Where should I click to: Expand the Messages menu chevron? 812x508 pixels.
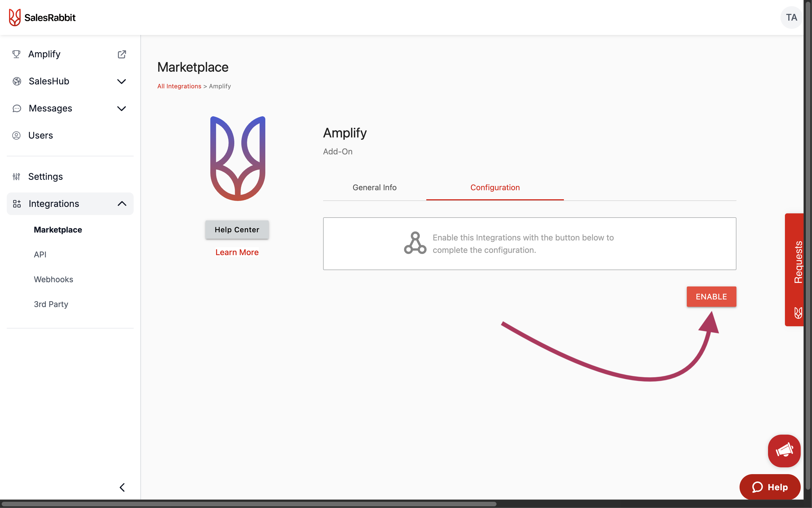(x=122, y=109)
